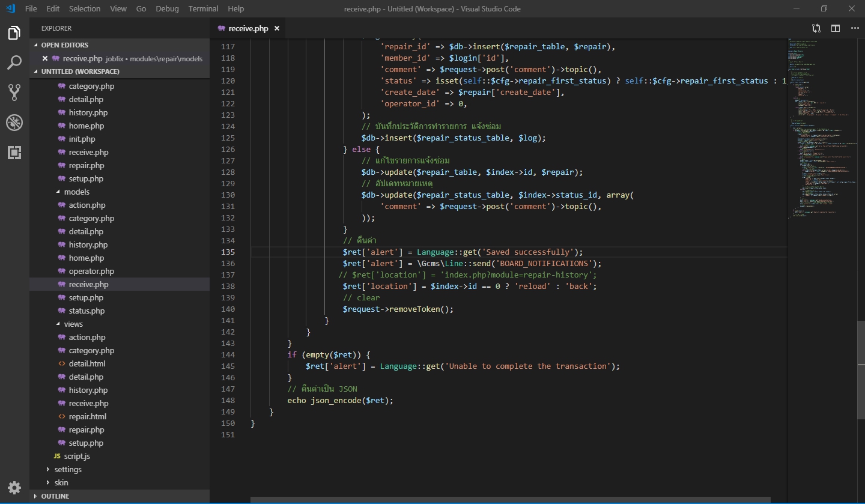Open the Search view in activity bar
The width and height of the screenshot is (865, 504).
pos(14,62)
